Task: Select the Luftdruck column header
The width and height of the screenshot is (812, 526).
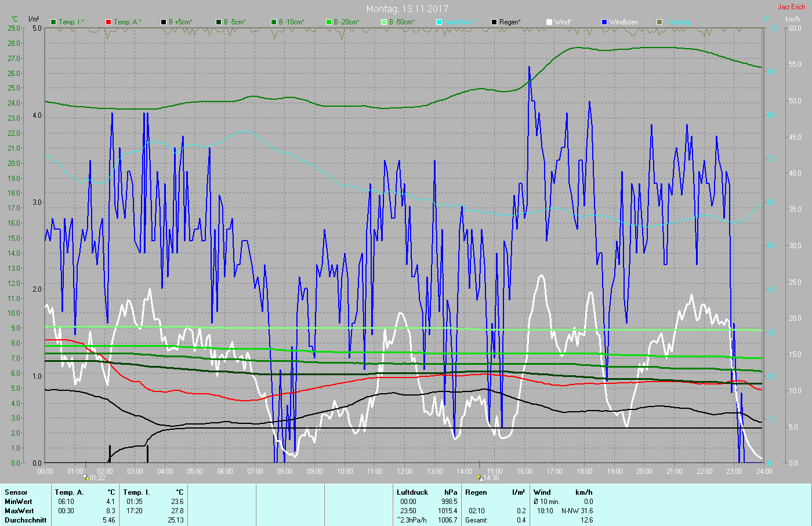Action: [x=412, y=492]
